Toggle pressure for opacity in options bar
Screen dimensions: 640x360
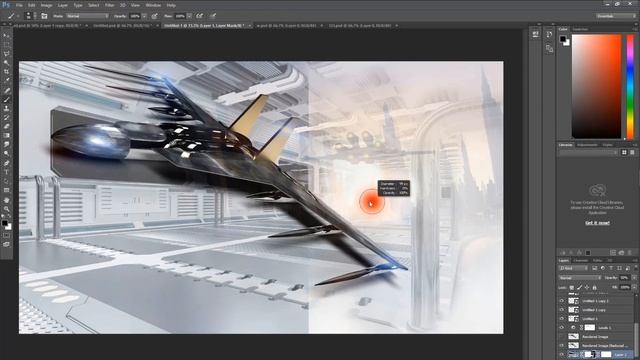tap(154, 16)
